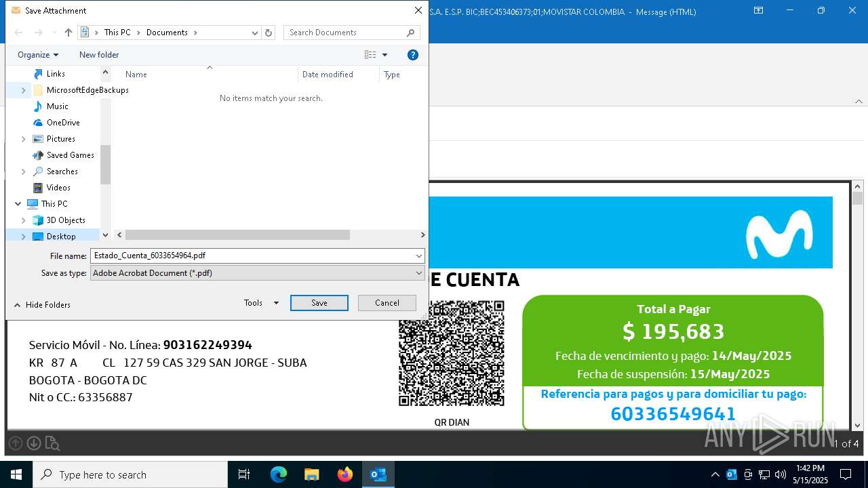Sort by Date modified column

328,75
